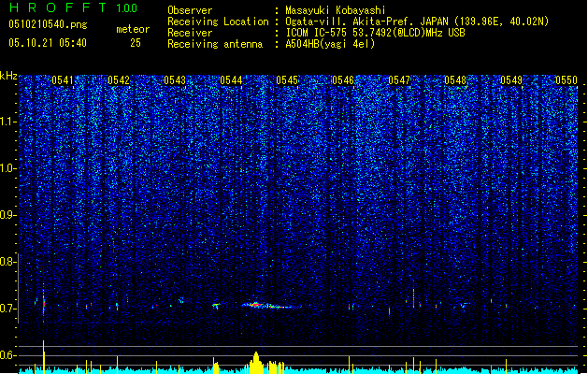The width and height of the screenshot is (588, 374).
Task: Click the 'Receiver' field label
Action: [x=190, y=33]
